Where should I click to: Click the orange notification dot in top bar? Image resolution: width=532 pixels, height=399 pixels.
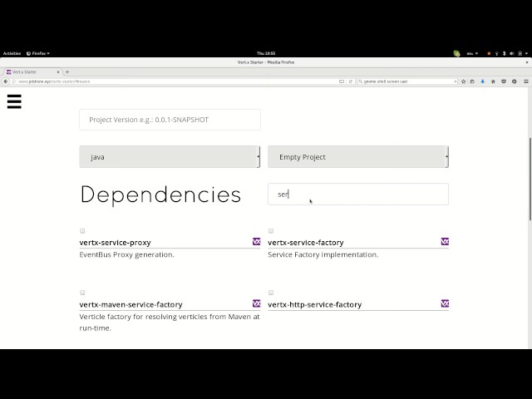tap(489, 53)
